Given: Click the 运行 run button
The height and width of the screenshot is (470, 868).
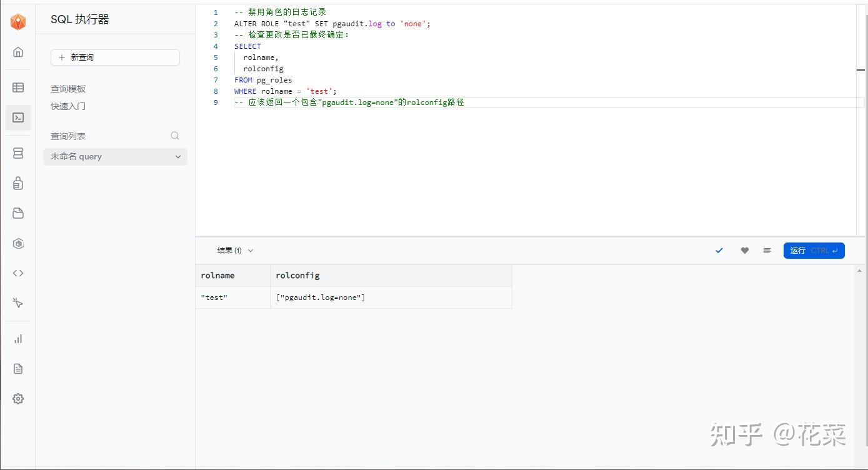Looking at the screenshot, I should [814, 251].
